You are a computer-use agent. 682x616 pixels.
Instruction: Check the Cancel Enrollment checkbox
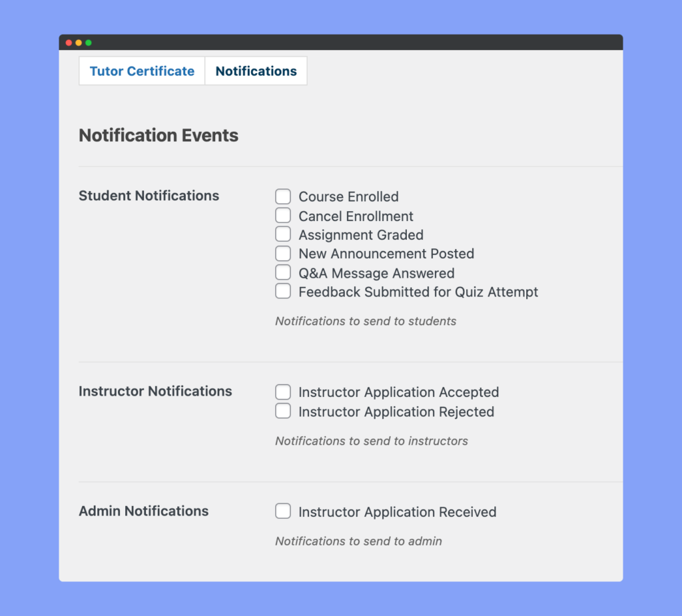pyautogui.click(x=283, y=215)
